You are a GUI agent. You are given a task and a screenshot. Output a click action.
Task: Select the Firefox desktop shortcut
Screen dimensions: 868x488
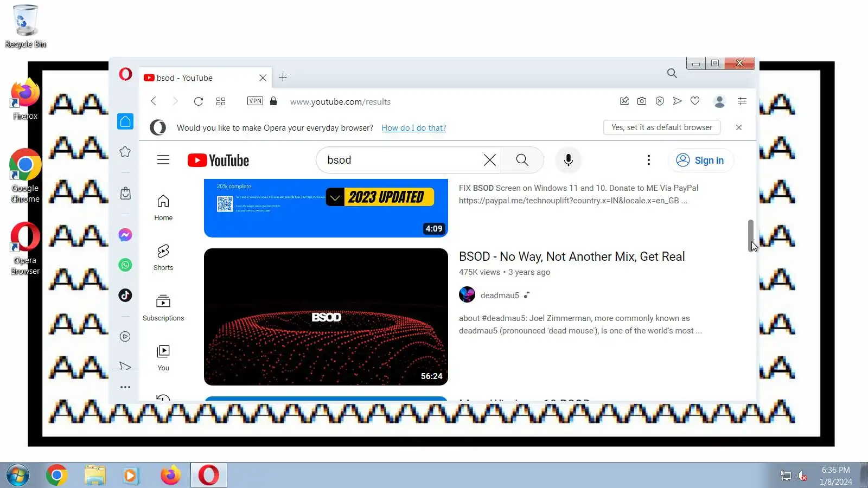(25, 99)
